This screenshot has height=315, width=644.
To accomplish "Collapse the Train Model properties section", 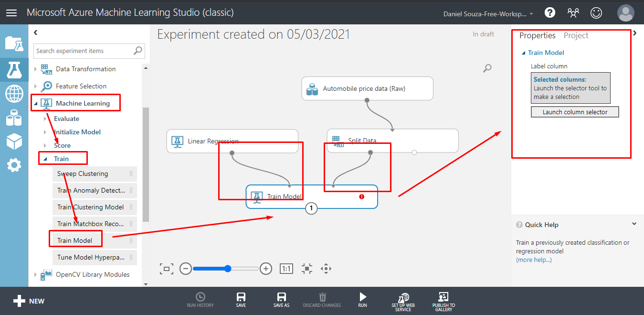I will click(x=524, y=53).
